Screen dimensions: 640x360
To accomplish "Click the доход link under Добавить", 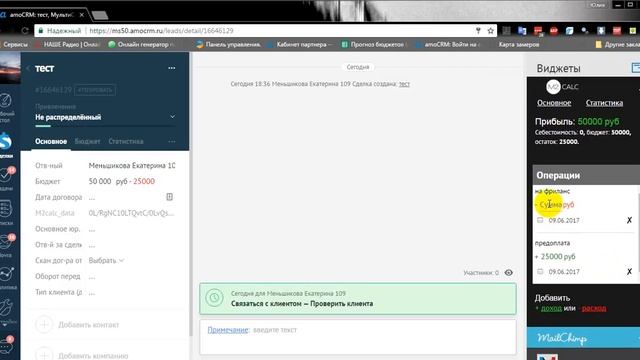I will tap(551, 308).
